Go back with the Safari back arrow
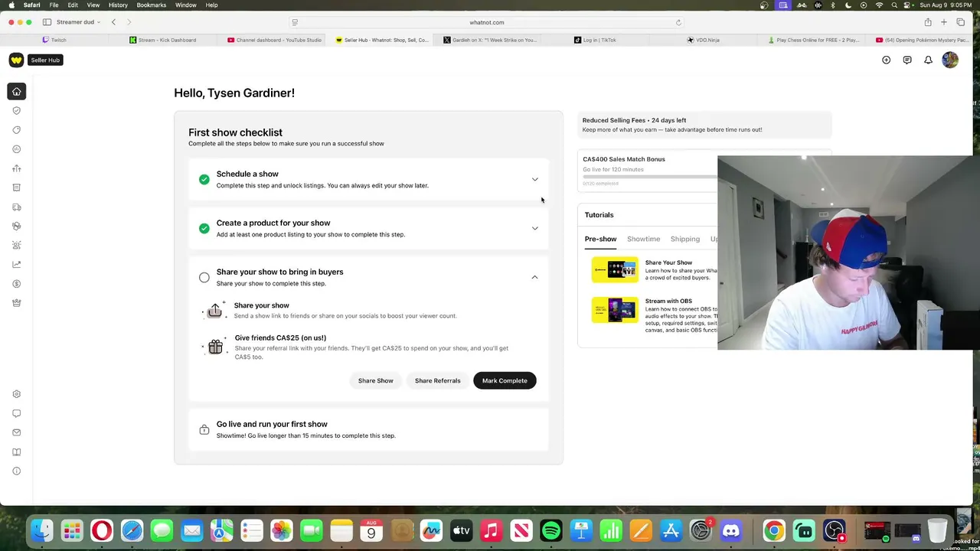980x551 pixels. tap(113, 22)
